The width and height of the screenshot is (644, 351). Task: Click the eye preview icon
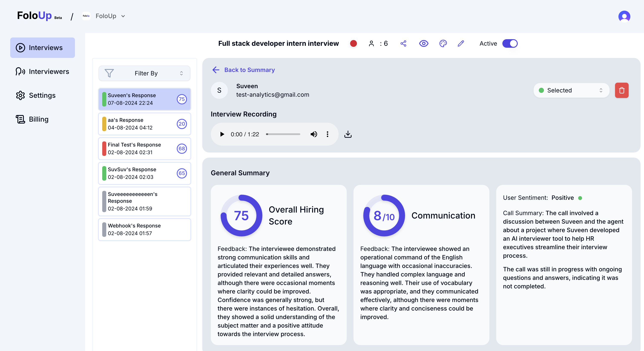424,43
